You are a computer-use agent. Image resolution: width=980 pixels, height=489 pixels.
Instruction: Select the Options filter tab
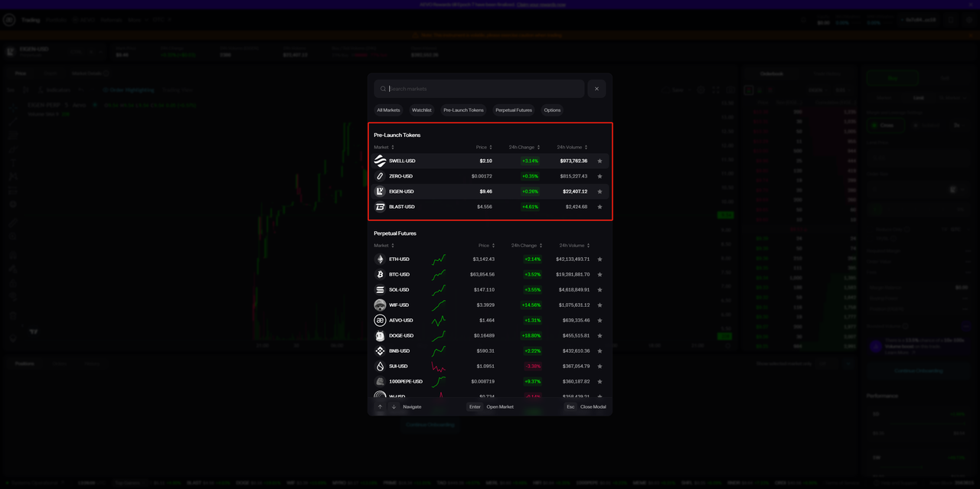point(552,110)
